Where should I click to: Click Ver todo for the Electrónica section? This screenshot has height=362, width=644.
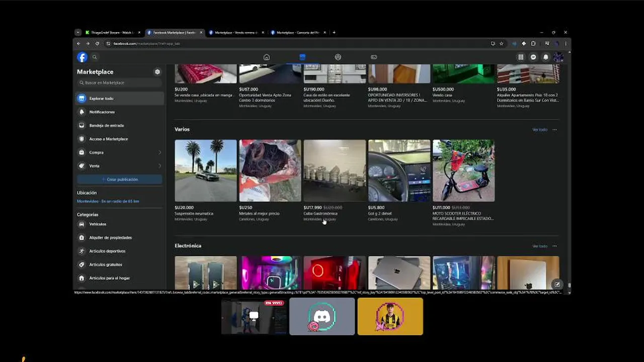coord(539,246)
